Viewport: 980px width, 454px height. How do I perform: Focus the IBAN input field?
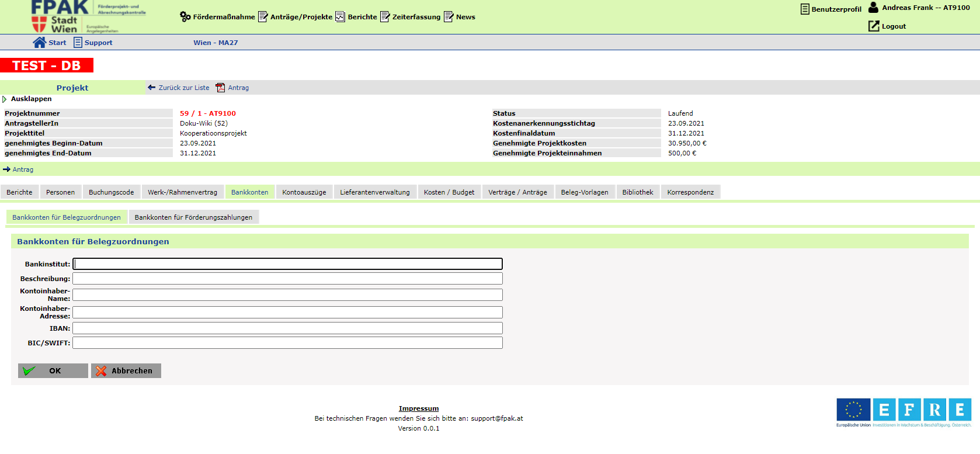click(x=287, y=328)
